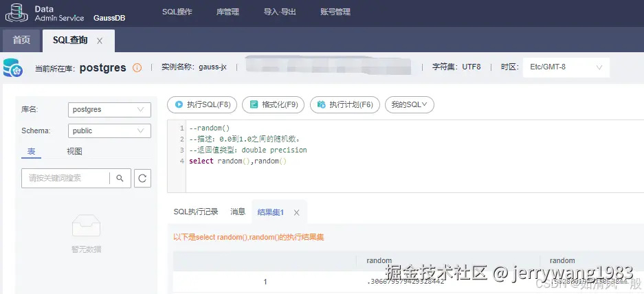The width and height of the screenshot is (644, 294).
Task: Open the 库名 postgres dropdown
Action: point(109,110)
